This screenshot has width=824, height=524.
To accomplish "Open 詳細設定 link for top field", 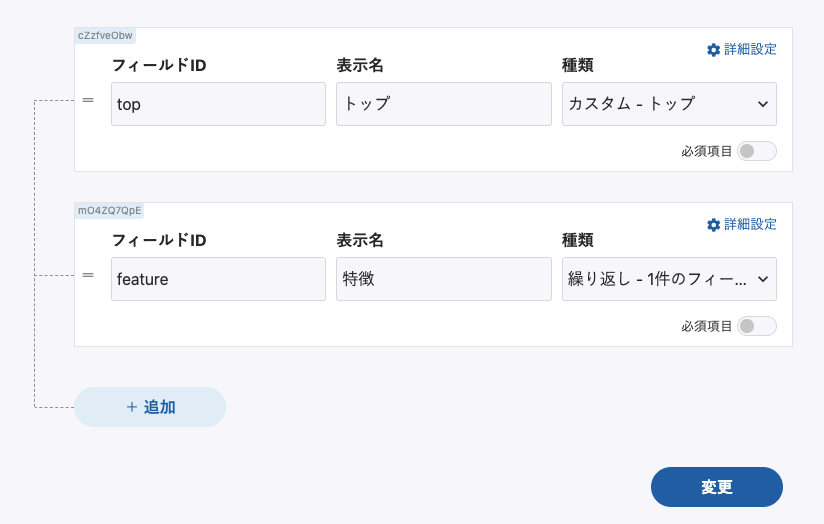I will (x=750, y=50).
